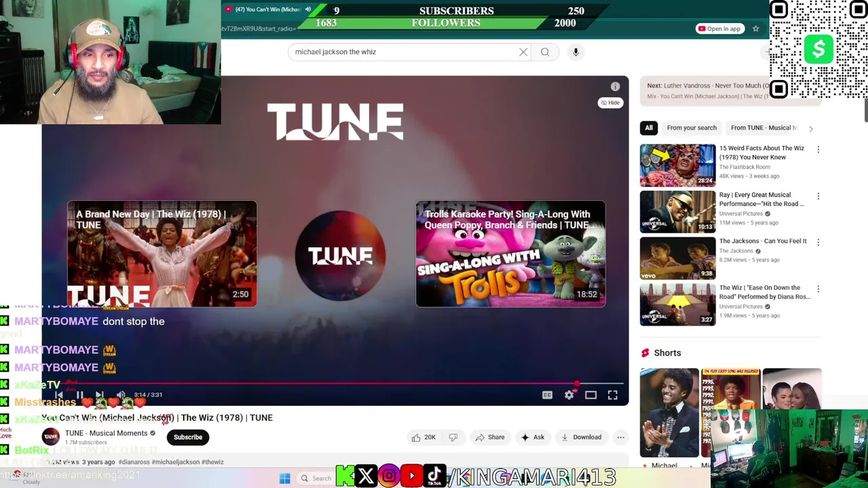This screenshot has height=488, width=868.
Task: Mute the video player volume
Action: click(x=121, y=395)
